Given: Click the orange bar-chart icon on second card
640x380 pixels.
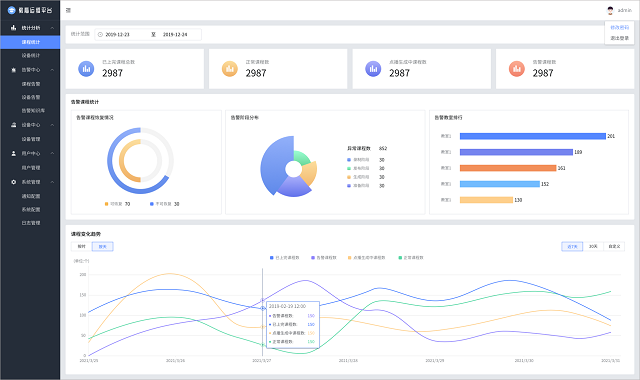Looking at the screenshot, I should pyautogui.click(x=230, y=69).
